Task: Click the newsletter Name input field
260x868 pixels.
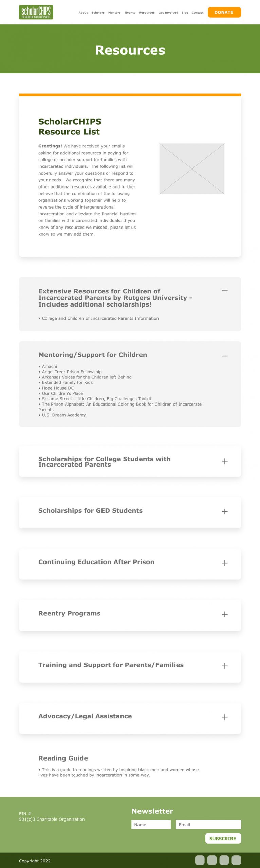Action: [151, 824]
